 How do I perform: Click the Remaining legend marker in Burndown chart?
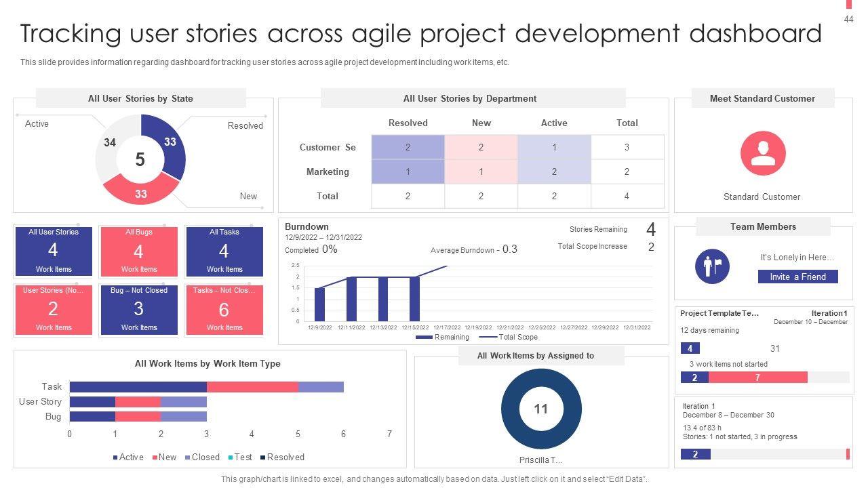tap(424, 337)
